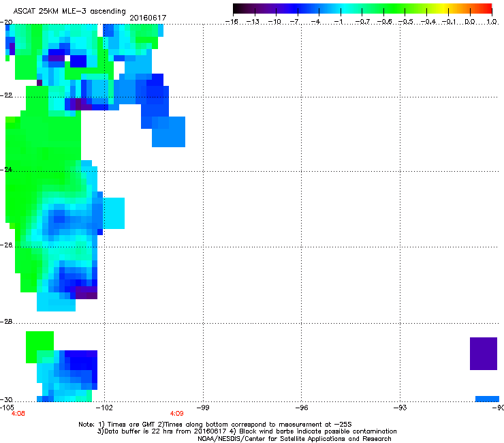
Task: Click the "1.0" label on the color scale
Action: tap(492, 22)
